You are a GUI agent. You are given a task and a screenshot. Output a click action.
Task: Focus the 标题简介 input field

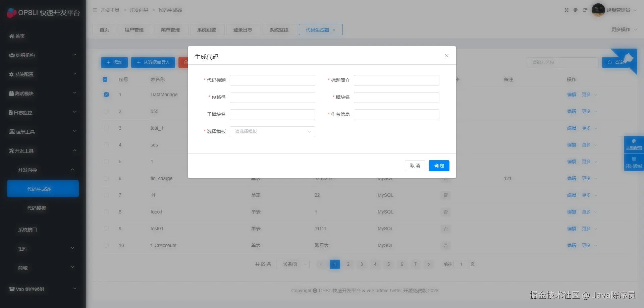click(x=396, y=80)
